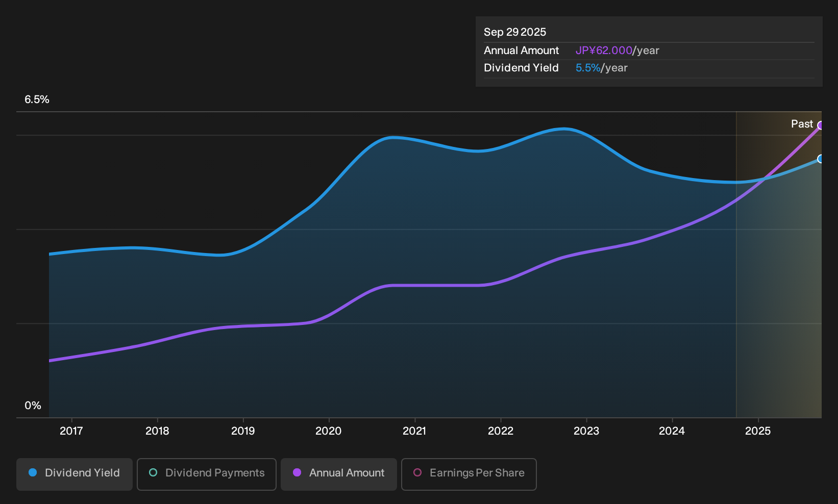The image size is (838, 504).
Task: Click the Past region label
Action: click(802, 124)
